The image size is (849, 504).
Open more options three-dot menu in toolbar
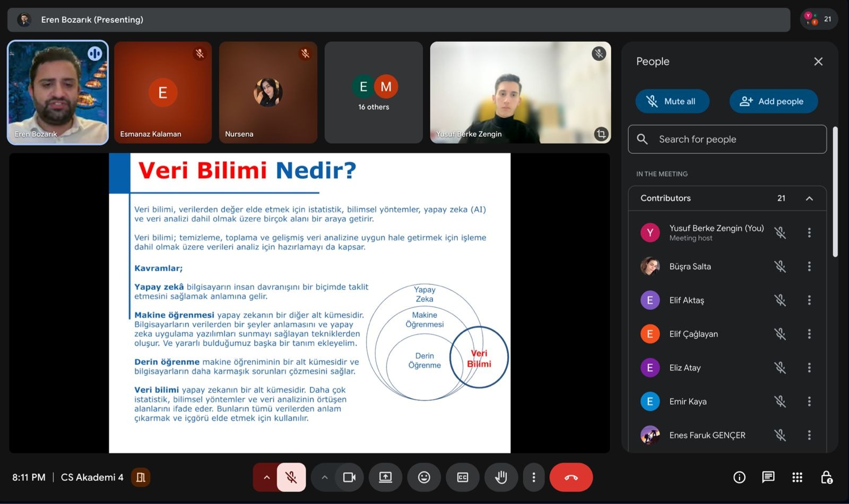point(534,477)
